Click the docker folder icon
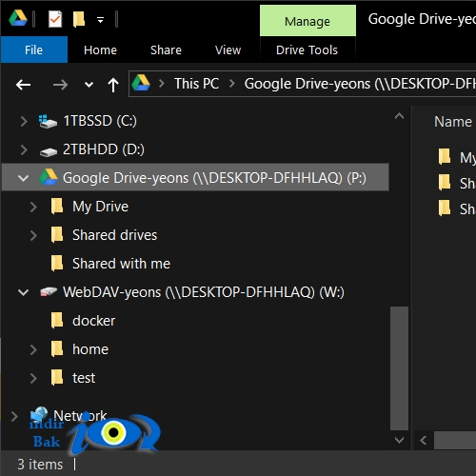476x476 pixels. (x=57, y=320)
